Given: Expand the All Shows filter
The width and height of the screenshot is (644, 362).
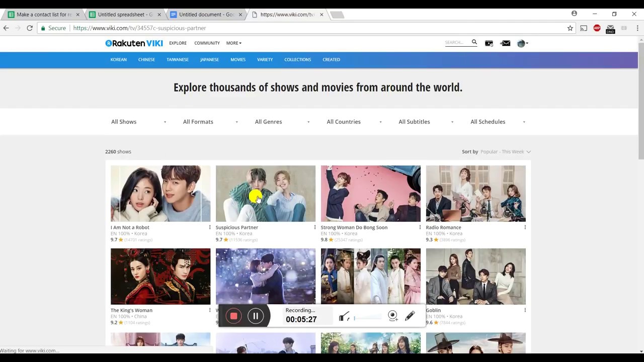Looking at the screenshot, I should pyautogui.click(x=138, y=122).
